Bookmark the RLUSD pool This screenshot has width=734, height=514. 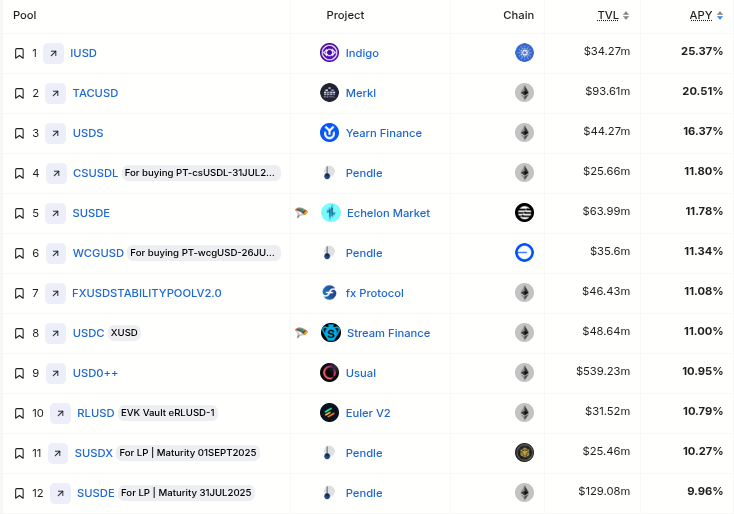click(x=19, y=413)
